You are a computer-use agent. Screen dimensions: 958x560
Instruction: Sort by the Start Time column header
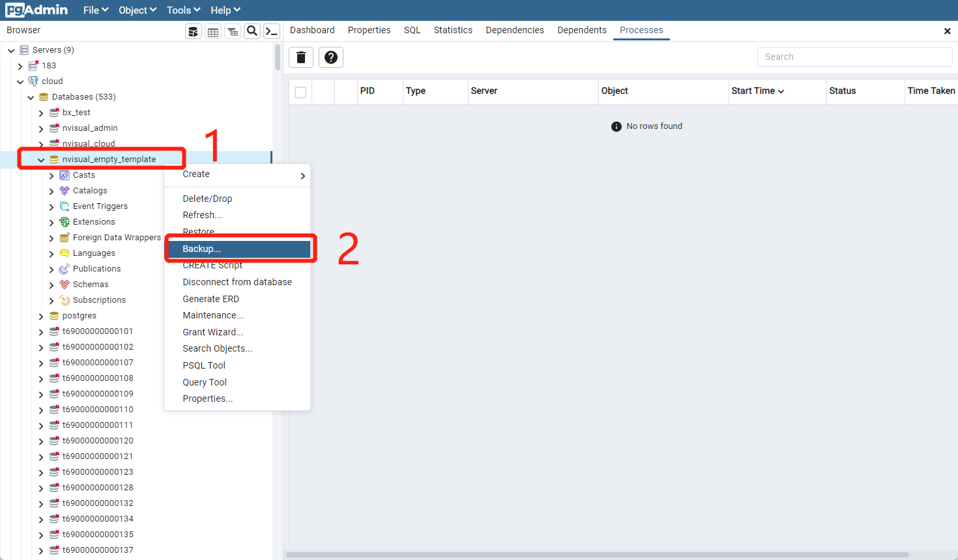coord(757,91)
